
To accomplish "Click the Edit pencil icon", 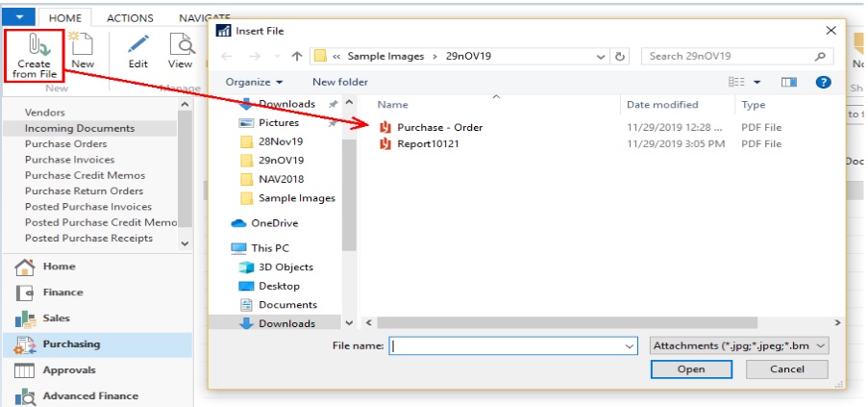I will point(138,45).
